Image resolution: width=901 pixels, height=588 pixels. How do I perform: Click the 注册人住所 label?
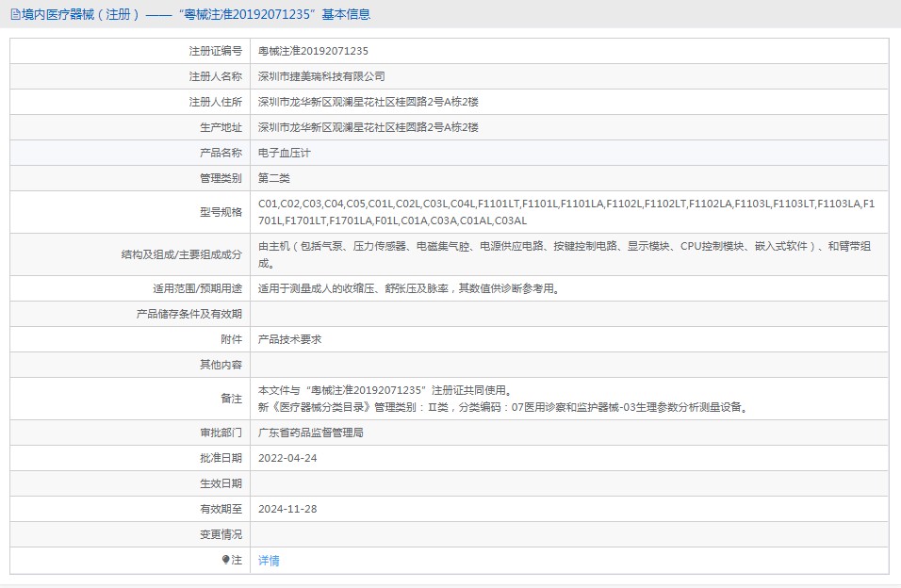(216, 102)
